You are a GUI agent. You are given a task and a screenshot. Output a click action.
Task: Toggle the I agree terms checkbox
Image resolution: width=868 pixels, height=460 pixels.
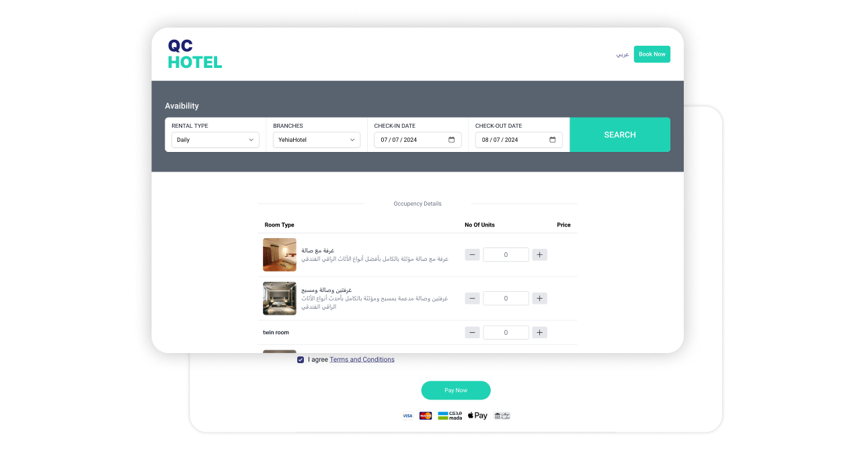[x=301, y=360]
